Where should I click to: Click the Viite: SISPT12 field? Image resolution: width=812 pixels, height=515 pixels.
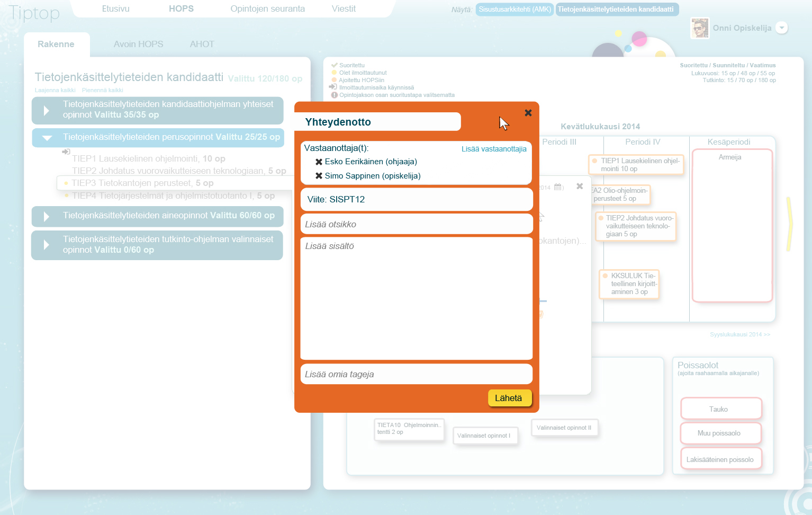pos(416,199)
